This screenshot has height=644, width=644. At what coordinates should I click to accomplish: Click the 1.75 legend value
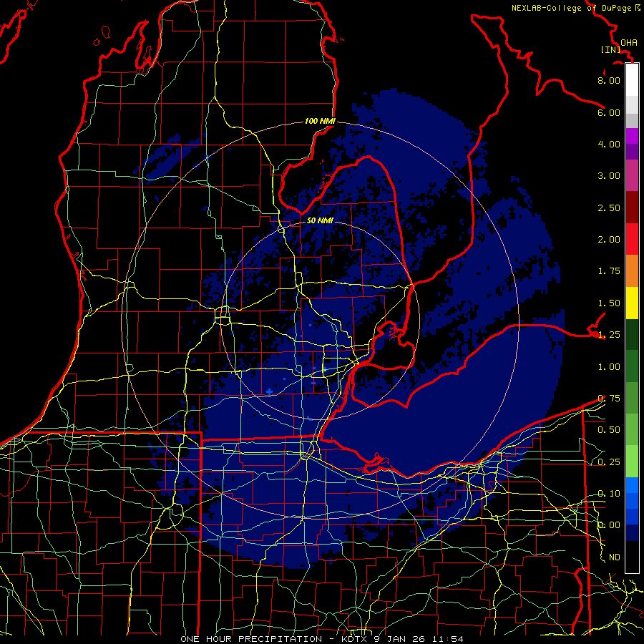609,271
